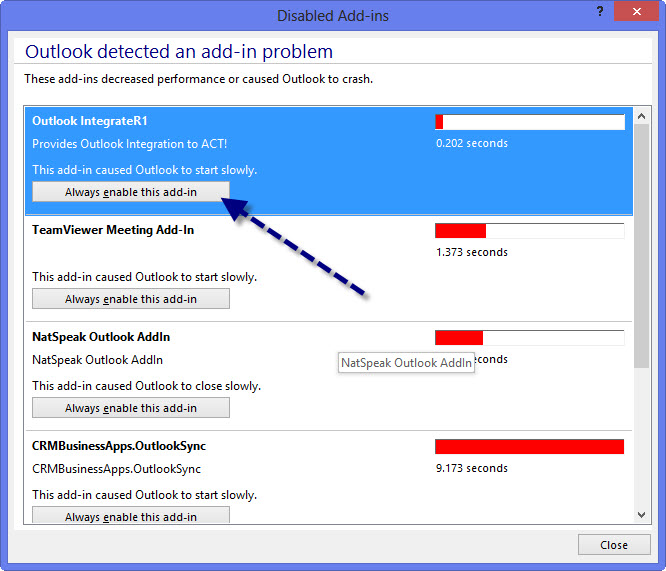
Task: Click CRMBusinessApps 'caused Outlook to start slowly' text
Action: pyautogui.click(x=144, y=495)
